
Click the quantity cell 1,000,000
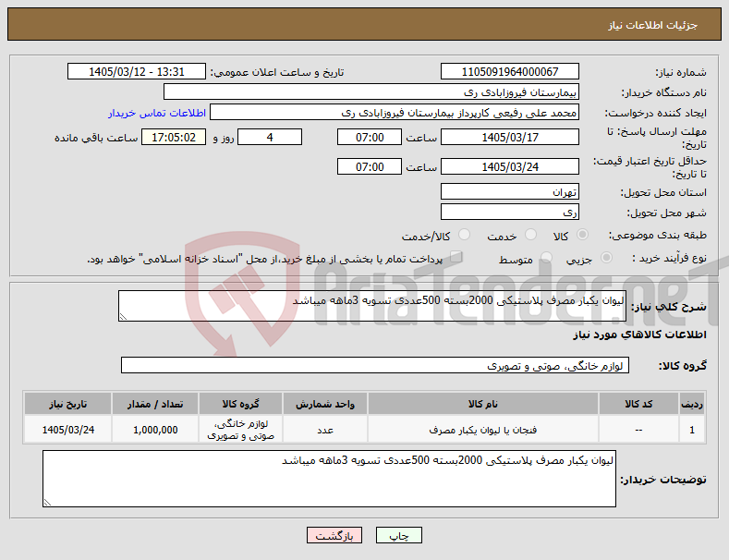[155, 430]
